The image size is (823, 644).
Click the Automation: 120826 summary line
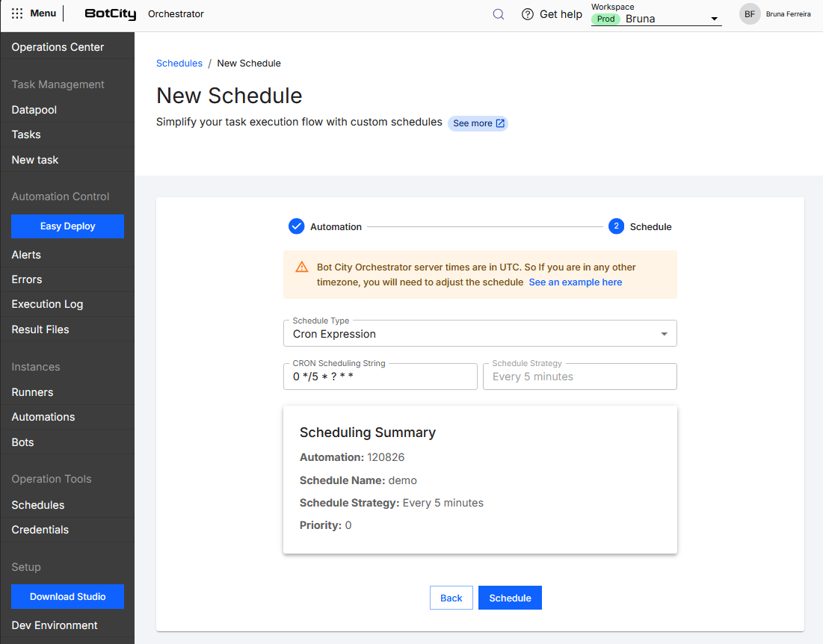pos(352,457)
